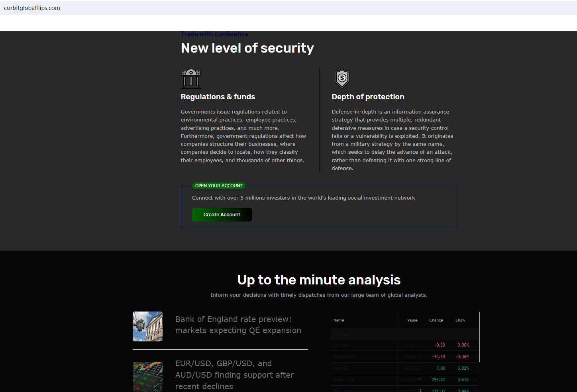Sort market table by Chg% column

click(460, 320)
